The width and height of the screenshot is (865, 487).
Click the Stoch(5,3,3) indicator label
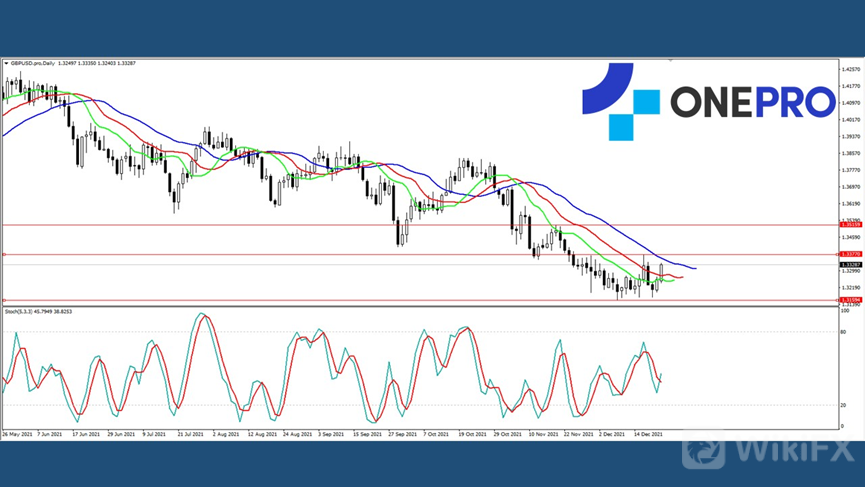[24, 311]
